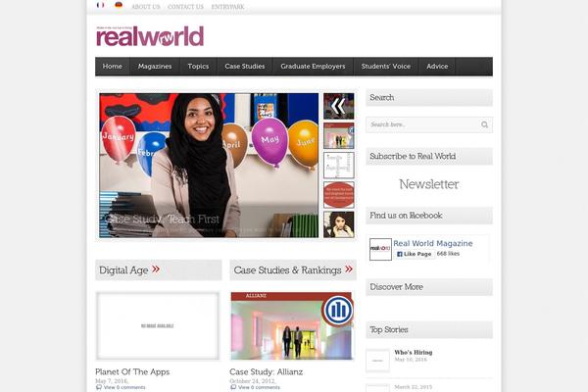
Task: Click red chevrons beside Case Studies & Rankings
Action: point(349,269)
